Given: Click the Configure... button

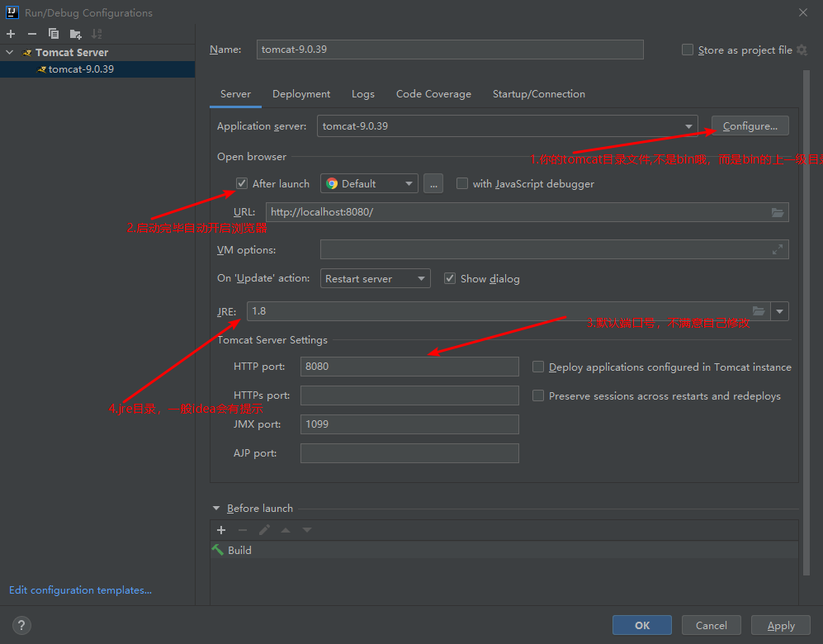Looking at the screenshot, I should pyautogui.click(x=750, y=126).
